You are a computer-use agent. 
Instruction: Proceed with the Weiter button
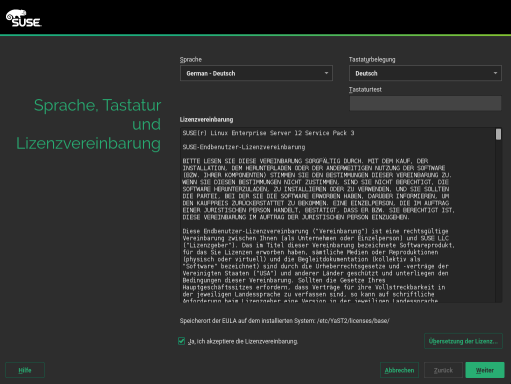tap(485, 370)
